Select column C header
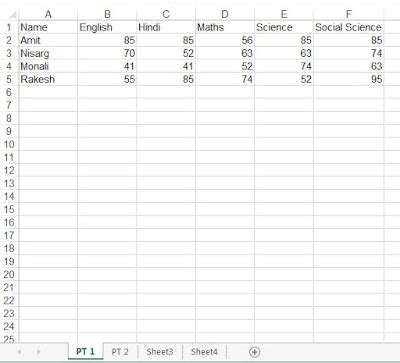 click(x=166, y=14)
